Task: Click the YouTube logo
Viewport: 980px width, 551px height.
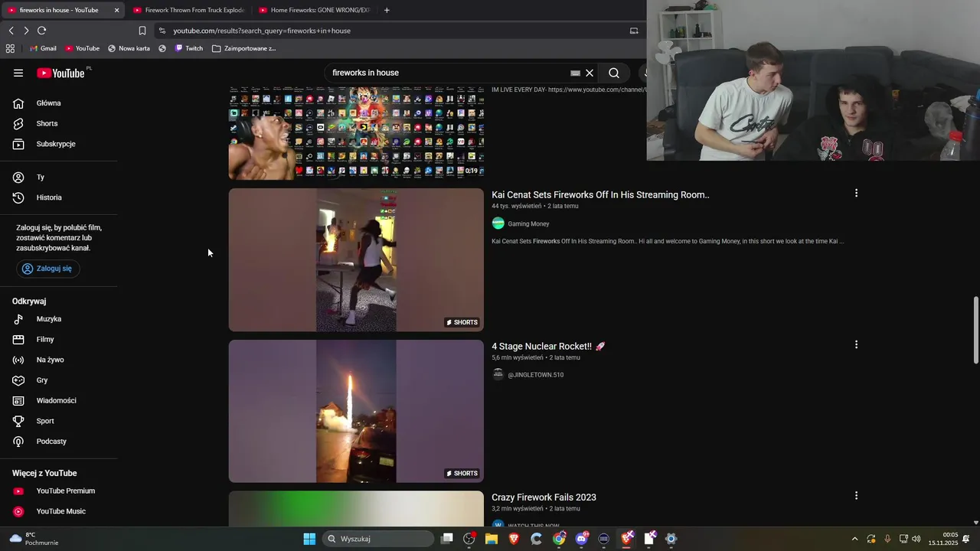Action: (60, 73)
